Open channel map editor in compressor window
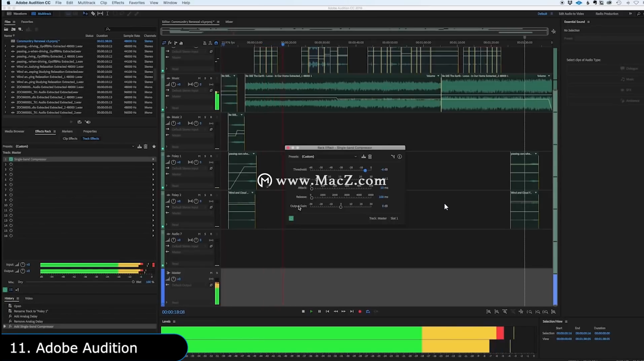644x361 pixels. click(x=393, y=157)
